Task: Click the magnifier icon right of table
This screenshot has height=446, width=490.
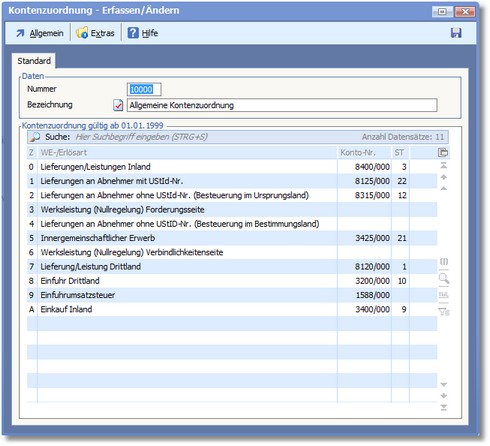Action: pos(444,278)
